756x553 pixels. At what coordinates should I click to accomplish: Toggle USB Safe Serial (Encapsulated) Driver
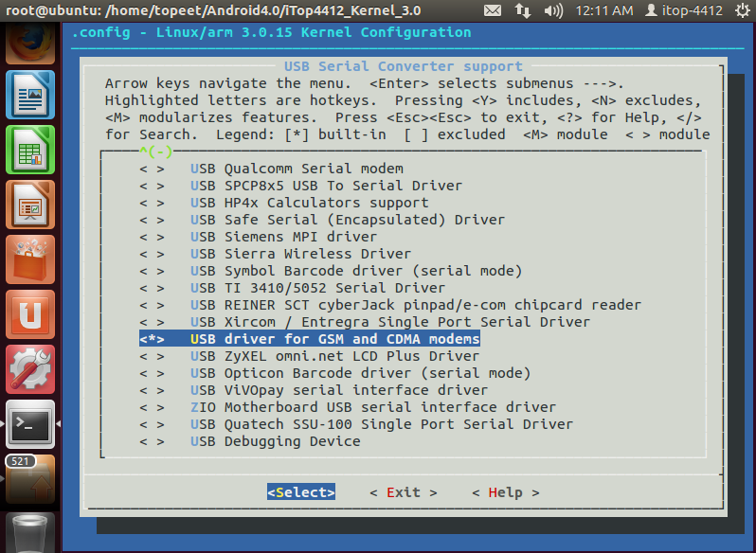coord(321,220)
